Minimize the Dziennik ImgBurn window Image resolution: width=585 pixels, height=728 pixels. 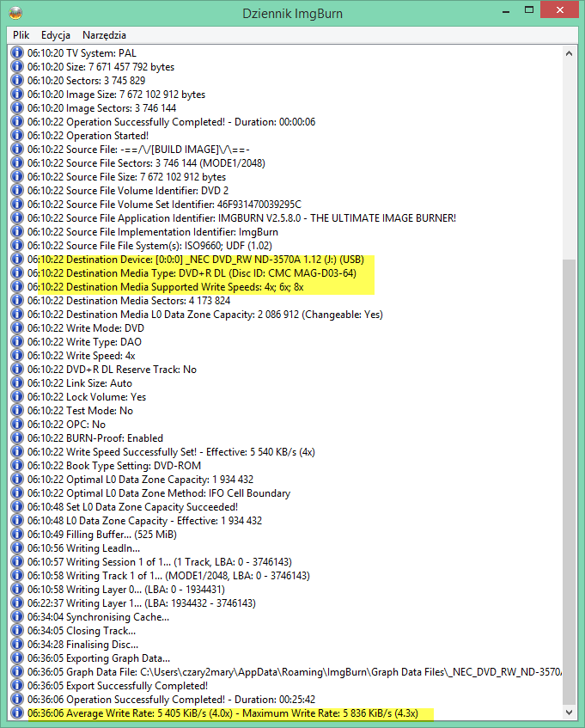tap(506, 10)
